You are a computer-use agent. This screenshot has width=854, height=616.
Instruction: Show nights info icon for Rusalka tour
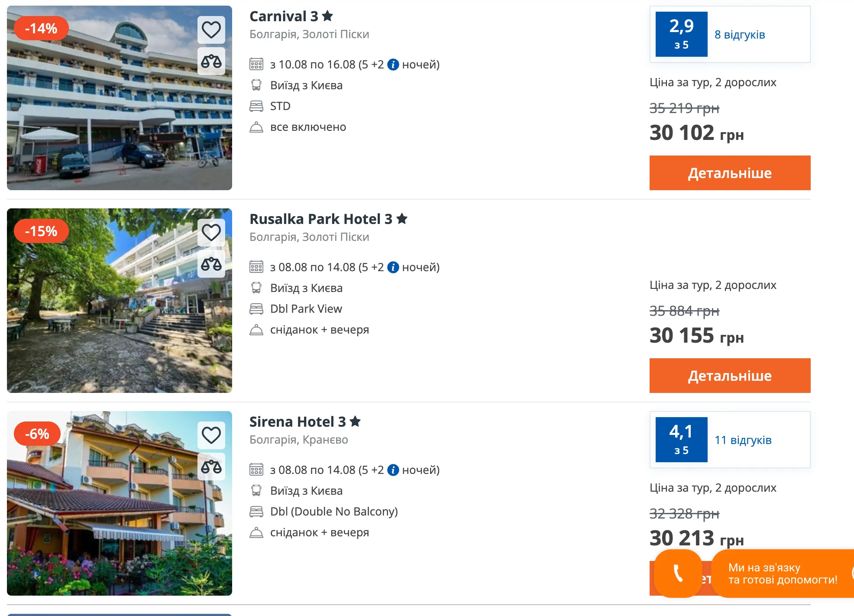(393, 267)
